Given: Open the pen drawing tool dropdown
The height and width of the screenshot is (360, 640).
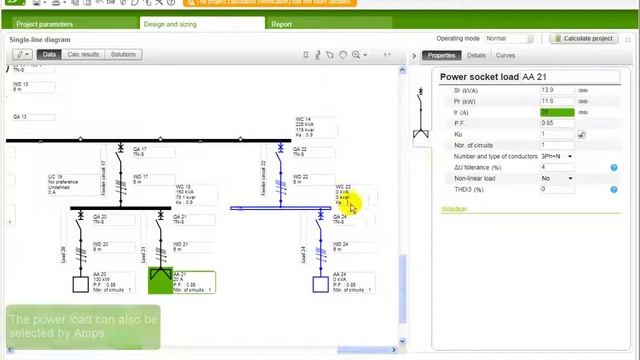Looking at the screenshot, I should click(x=22, y=54).
